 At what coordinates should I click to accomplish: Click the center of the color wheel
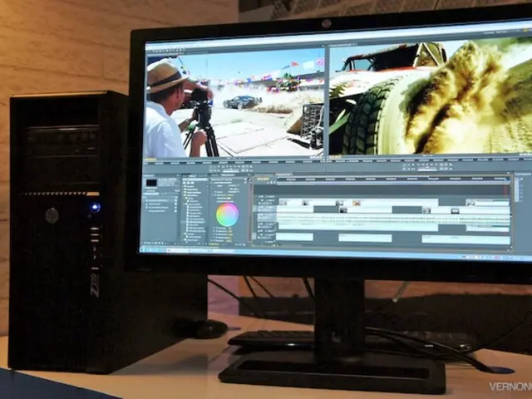pos(226,214)
